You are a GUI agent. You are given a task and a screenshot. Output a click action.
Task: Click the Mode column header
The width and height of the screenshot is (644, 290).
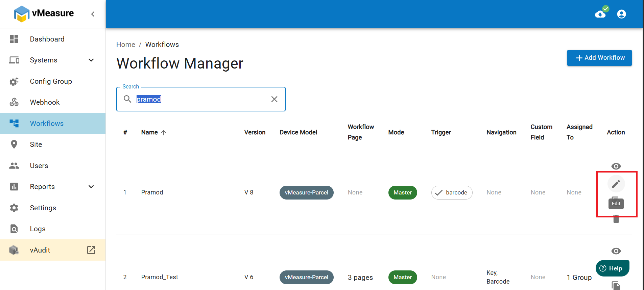[396, 132]
